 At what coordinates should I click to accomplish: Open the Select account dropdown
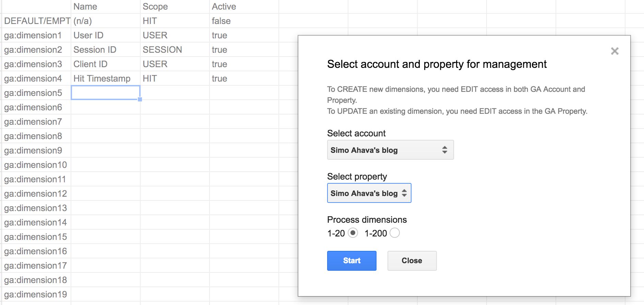click(390, 150)
